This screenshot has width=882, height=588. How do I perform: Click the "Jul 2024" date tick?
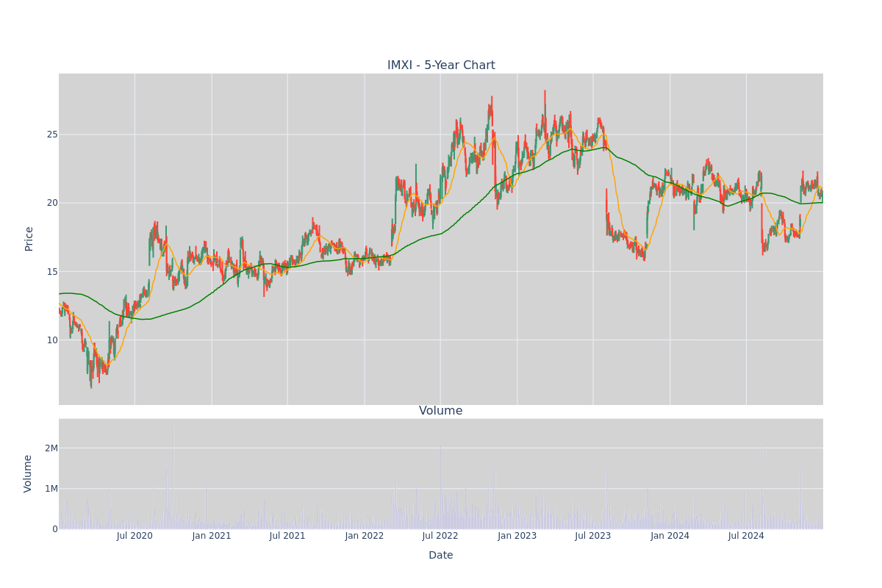pyautogui.click(x=746, y=536)
